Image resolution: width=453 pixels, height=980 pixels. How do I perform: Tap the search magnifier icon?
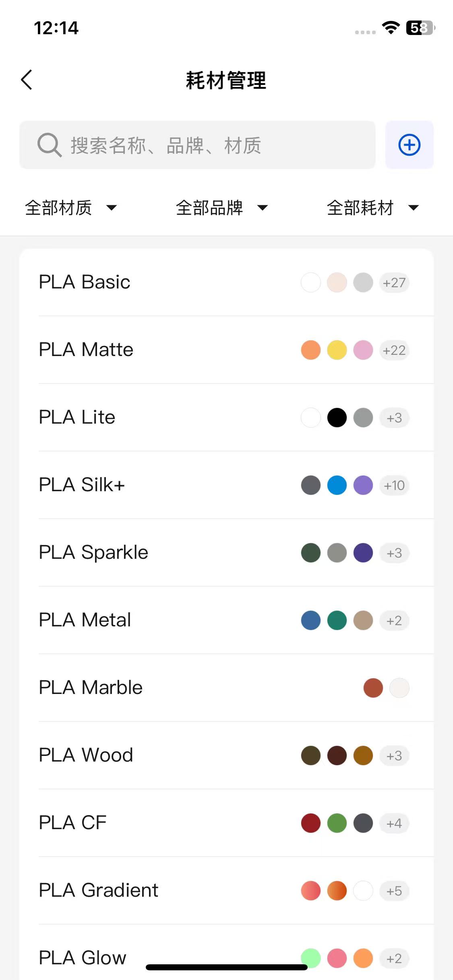pos(49,145)
